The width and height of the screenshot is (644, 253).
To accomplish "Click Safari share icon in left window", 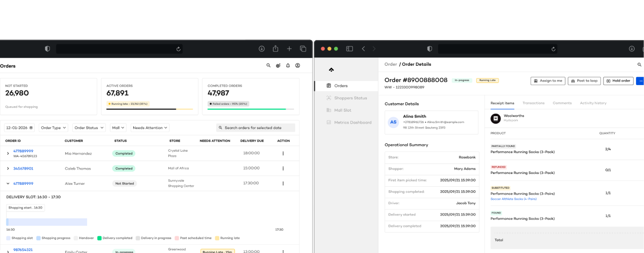I will click(276, 49).
